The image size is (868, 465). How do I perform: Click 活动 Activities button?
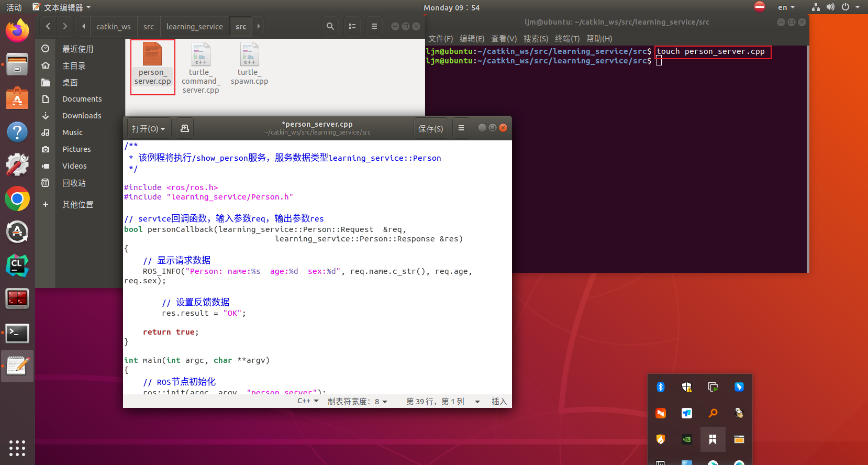[x=14, y=7]
